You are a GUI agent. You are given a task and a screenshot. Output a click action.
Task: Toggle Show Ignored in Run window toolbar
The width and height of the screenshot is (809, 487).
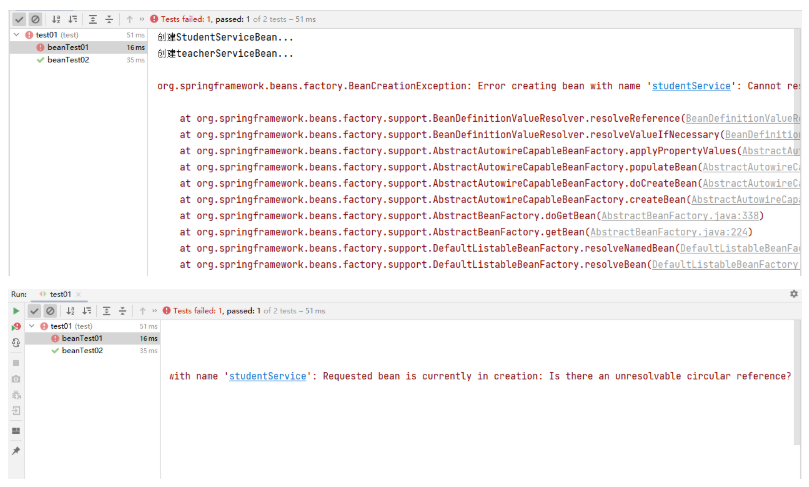(x=50, y=311)
